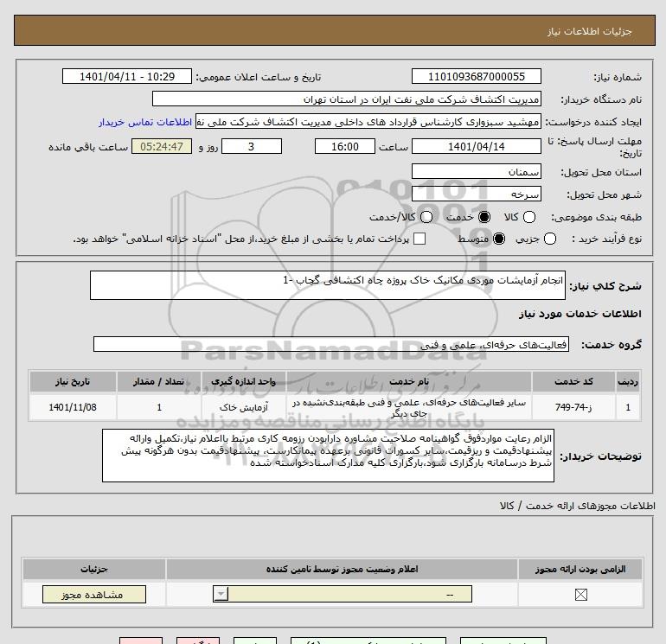Click unit cell آزمایش خاک
The image size is (666, 644).
(243, 407)
